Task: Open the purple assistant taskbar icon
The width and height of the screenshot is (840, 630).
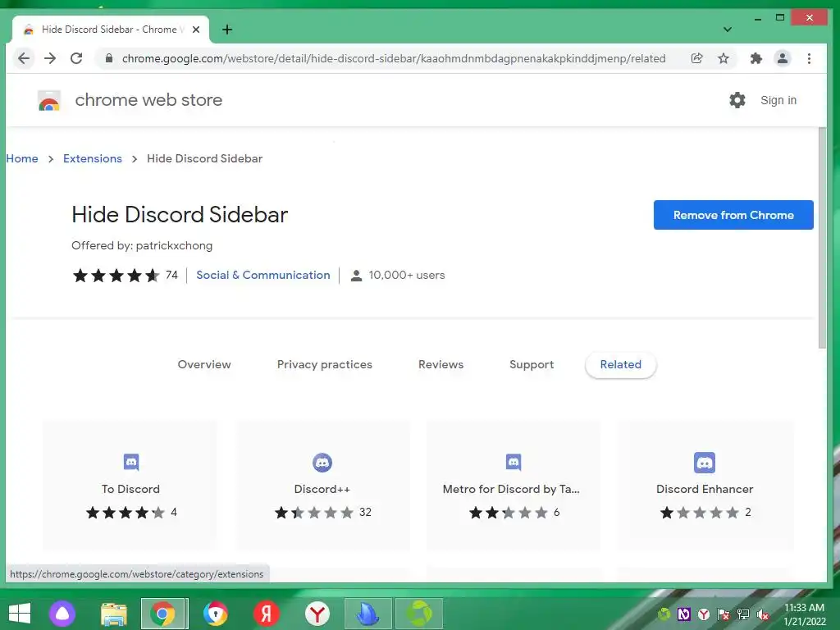Action: (62, 614)
